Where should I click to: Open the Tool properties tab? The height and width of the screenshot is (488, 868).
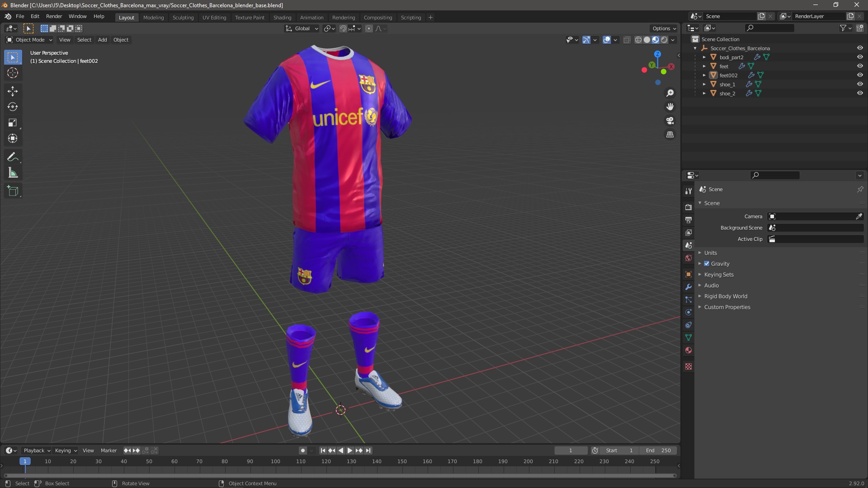click(689, 191)
